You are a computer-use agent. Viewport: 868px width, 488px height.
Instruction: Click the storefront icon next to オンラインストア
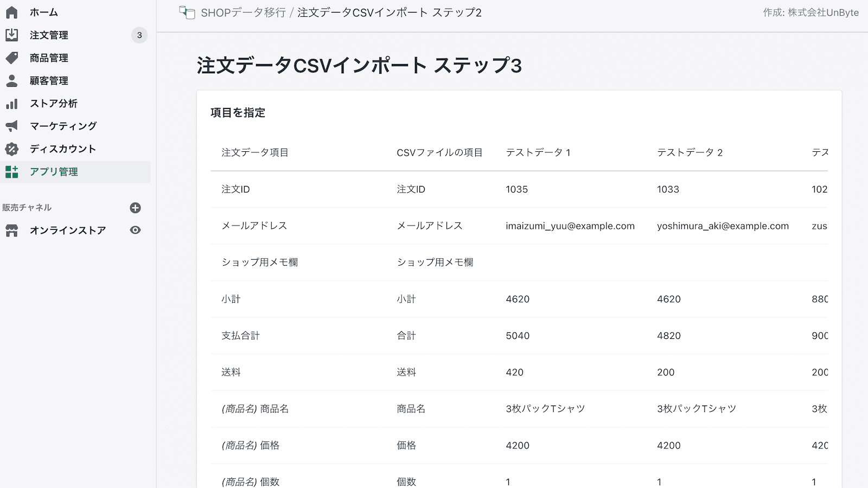(12, 230)
